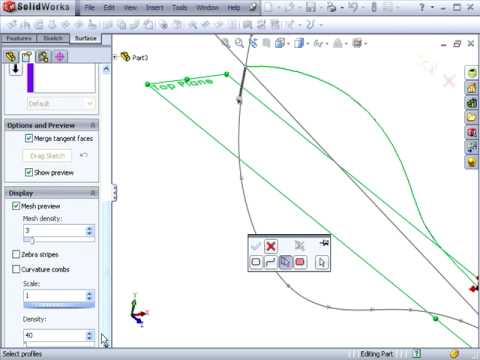
Task: Open Apply Scene dropdown arrow
Action: (346, 44)
